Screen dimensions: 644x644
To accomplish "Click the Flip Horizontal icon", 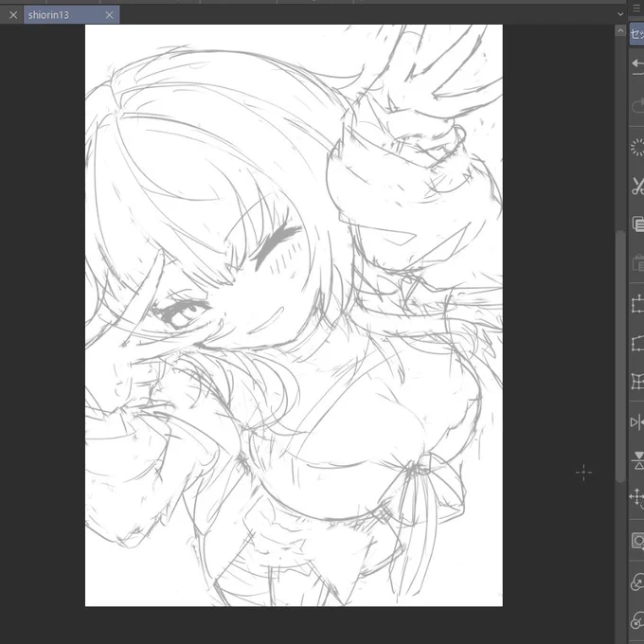I will [637, 422].
